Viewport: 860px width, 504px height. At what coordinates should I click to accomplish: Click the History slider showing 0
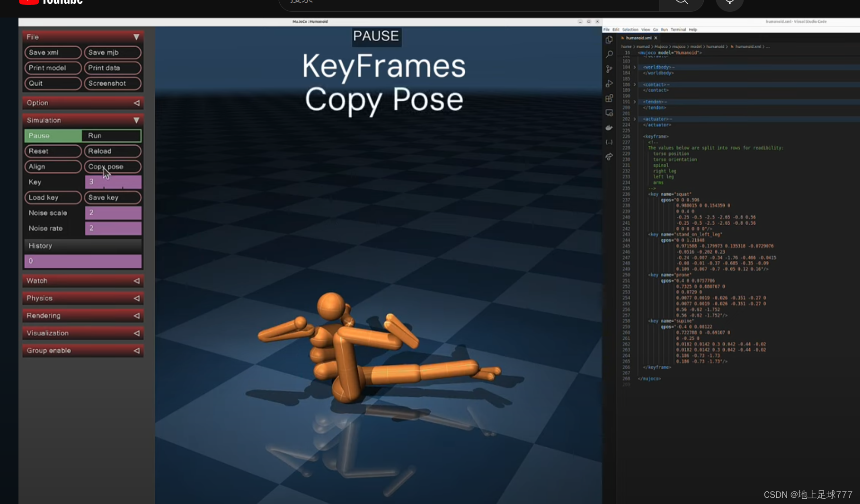83,261
